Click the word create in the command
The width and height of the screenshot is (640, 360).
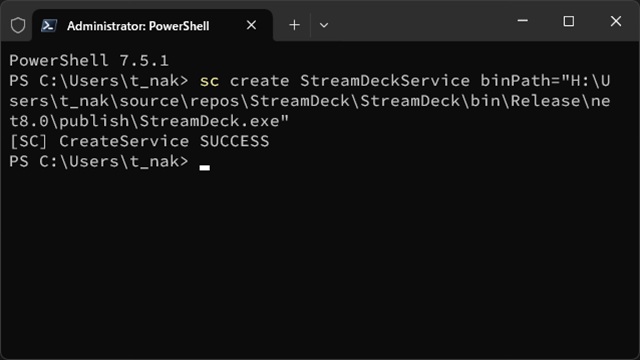pos(260,81)
